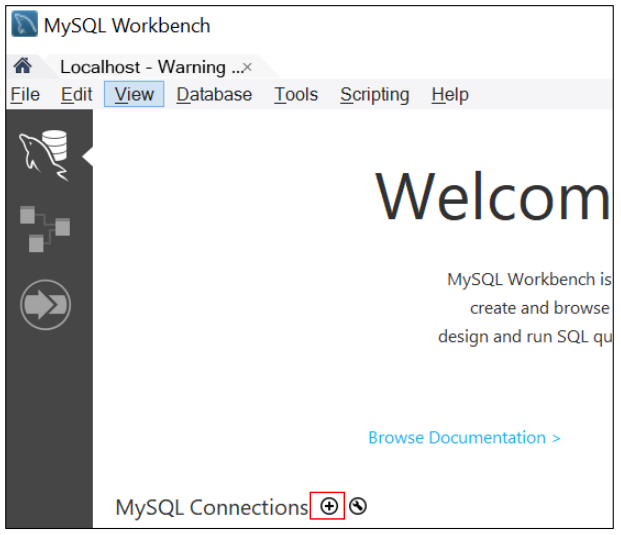This screenshot has width=621, height=535.
Task: Open Manage Connections wrench icon
Action: tap(358, 506)
